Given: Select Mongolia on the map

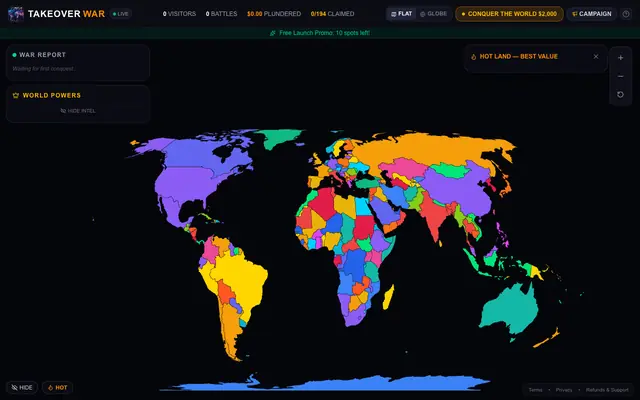Looking at the screenshot, I should click(450, 170).
